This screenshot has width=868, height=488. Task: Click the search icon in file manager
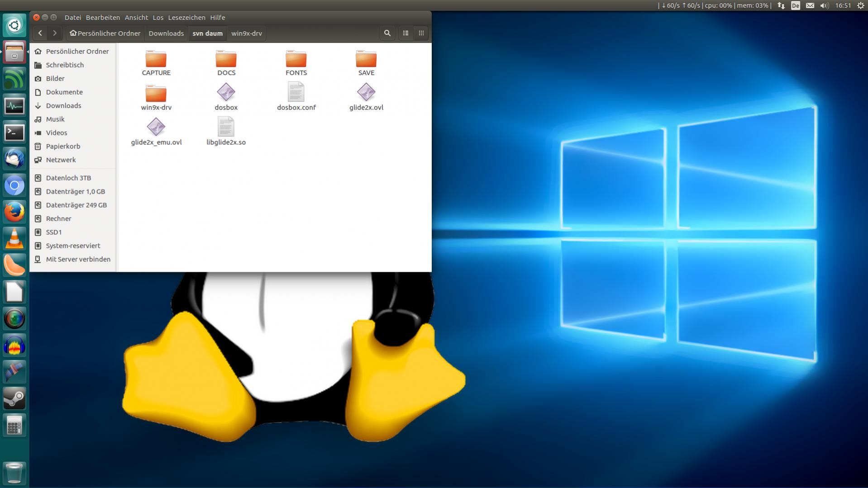387,33
